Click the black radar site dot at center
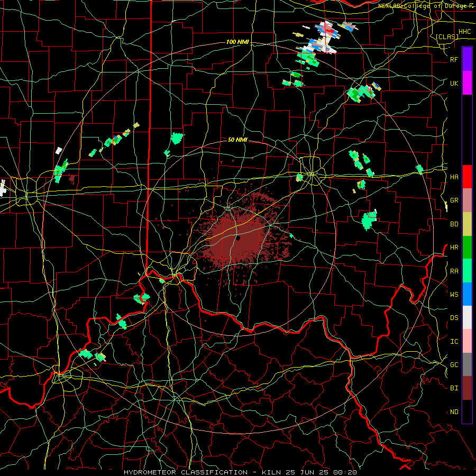This screenshot has width=476, height=476. pyautogui.click(x=238, y=238)
